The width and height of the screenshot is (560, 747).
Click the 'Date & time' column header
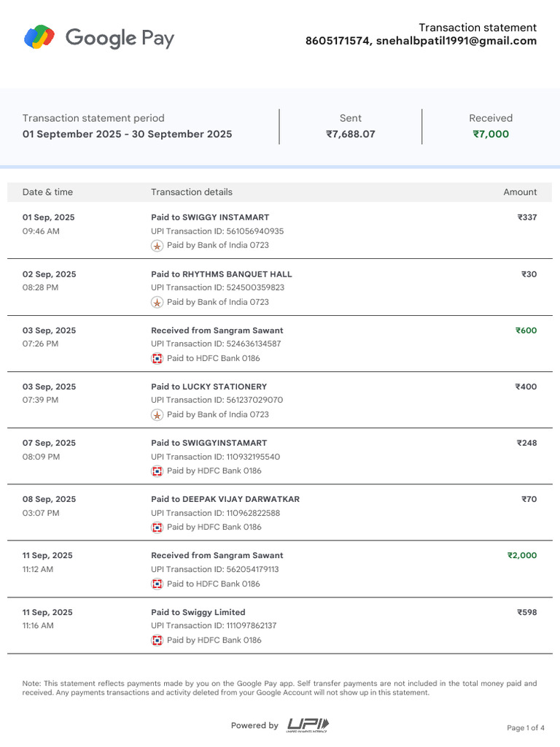[48, 192]
